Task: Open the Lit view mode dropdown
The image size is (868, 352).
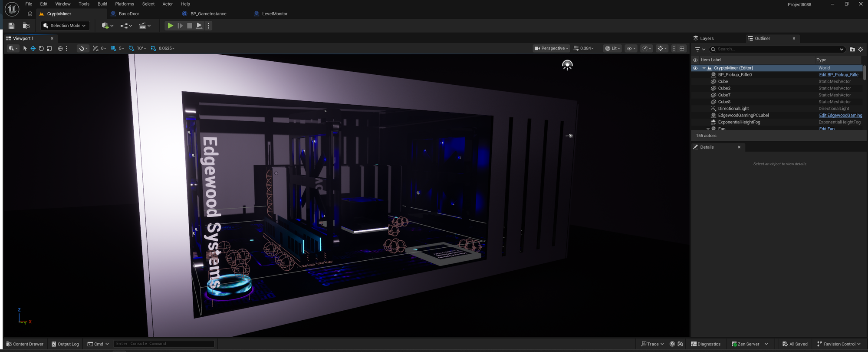Action: tap(613, 48)
